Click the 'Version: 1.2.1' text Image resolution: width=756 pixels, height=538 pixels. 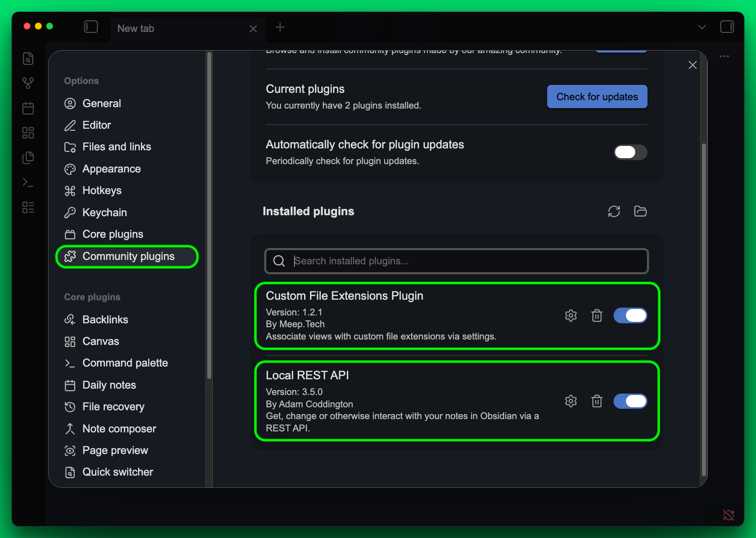[x=294, y=312]
